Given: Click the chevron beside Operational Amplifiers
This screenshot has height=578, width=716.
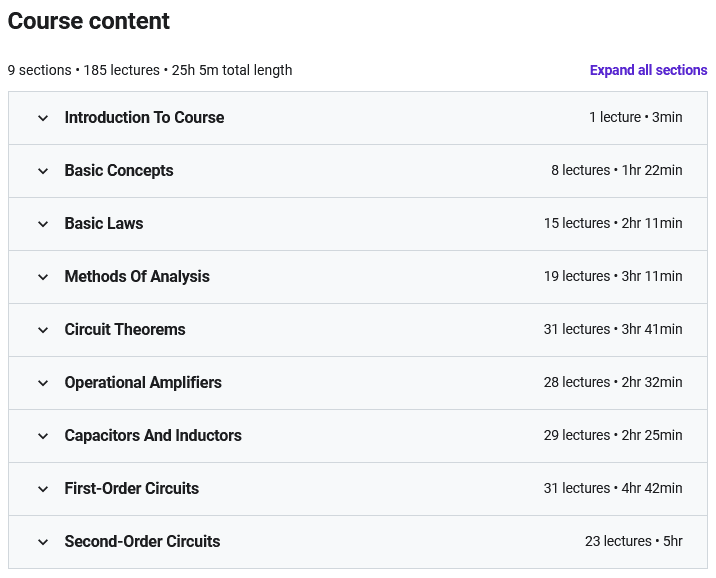Looking at the screenshot, I should pos(43,383).
